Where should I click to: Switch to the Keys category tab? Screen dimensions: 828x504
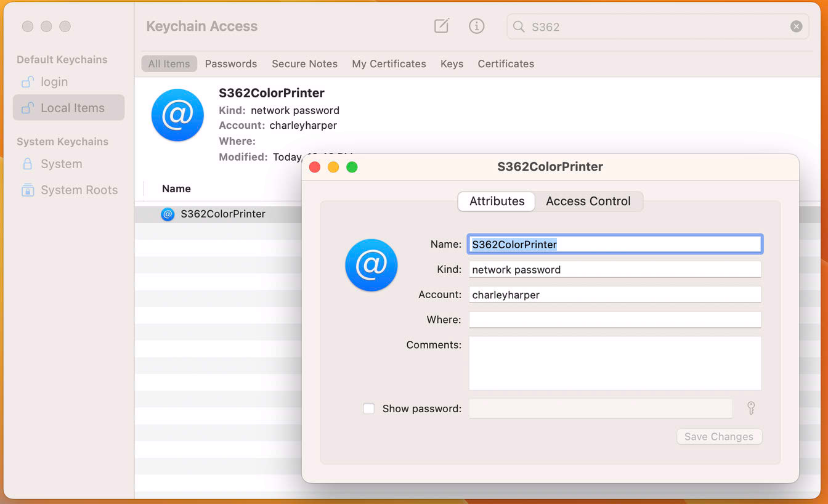(x=452, y=63)
